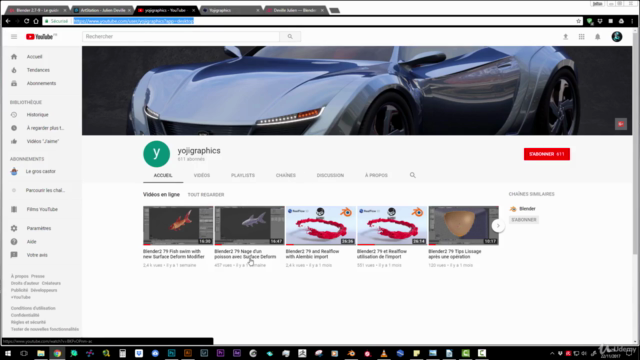
Task: Click the address bar URL
Action: [133, 21]
